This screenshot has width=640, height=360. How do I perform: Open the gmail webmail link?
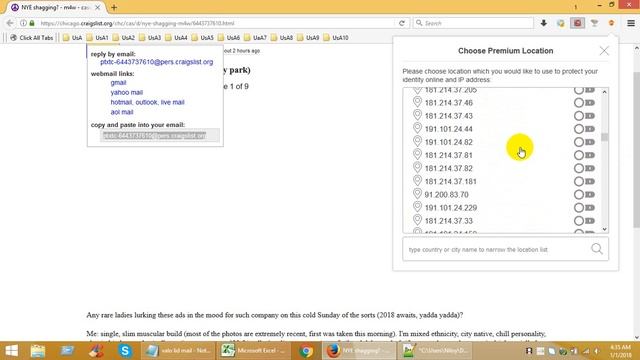coord(118,82)
